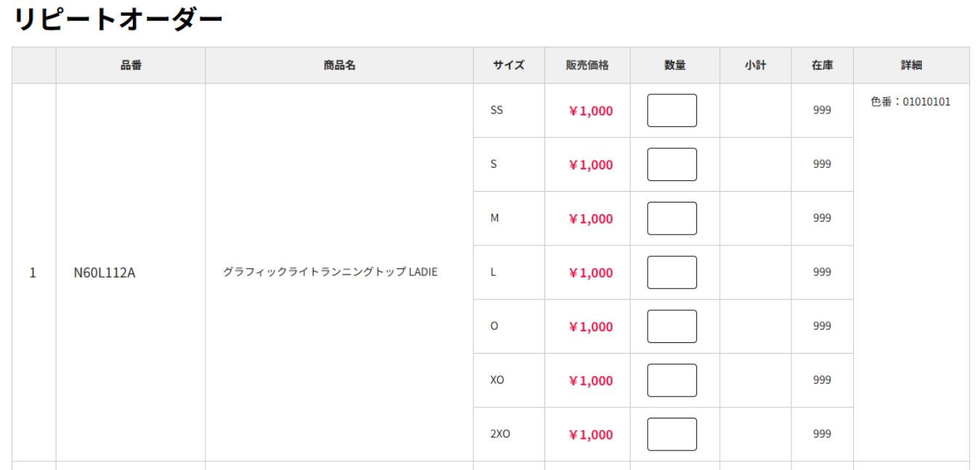Click the quantity input for size M

(x=671, y=218)
